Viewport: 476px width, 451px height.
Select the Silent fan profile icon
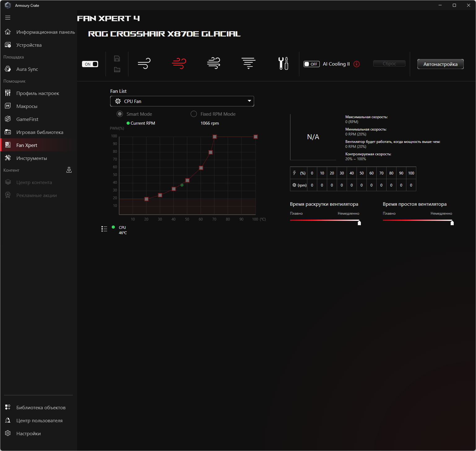pyautogui.click(x=144, y=63)
